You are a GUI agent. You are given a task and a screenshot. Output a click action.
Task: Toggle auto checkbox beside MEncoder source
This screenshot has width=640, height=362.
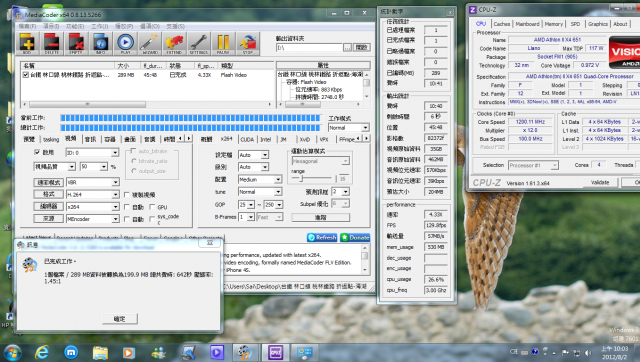pyautogui.click(x=127, y=220)
